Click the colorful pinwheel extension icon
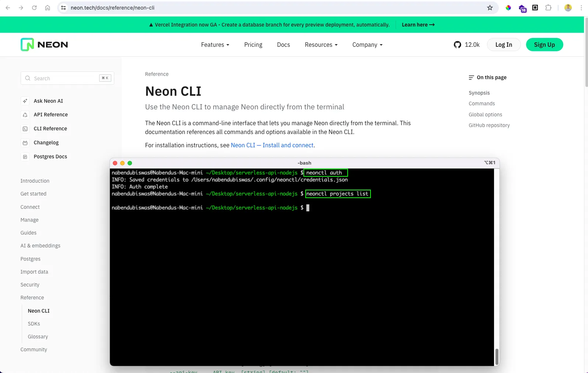Image resolution: width=588 pixels, height=373 pixels. [x=508, y=8]
